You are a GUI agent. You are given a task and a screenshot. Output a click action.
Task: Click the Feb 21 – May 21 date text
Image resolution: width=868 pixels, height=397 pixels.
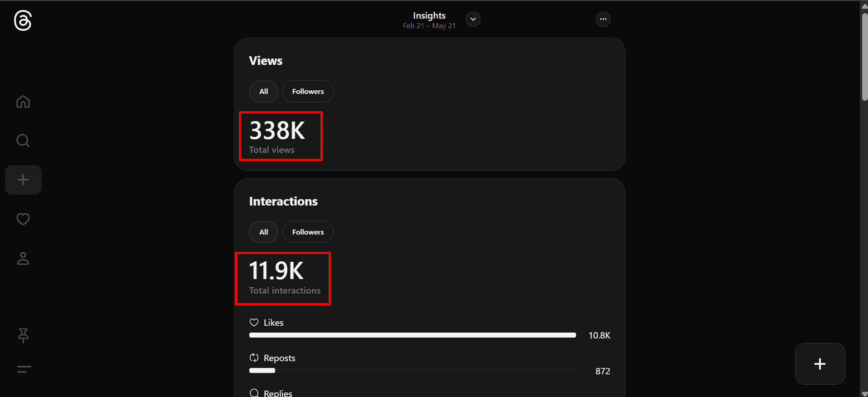tap(429, 26)
